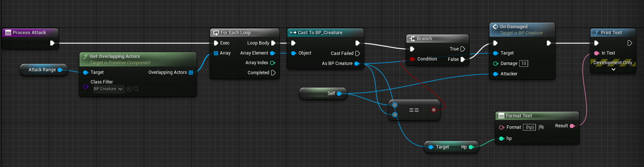Click the Branch True execution pin

pyautogui.click(x=463, y=49)
